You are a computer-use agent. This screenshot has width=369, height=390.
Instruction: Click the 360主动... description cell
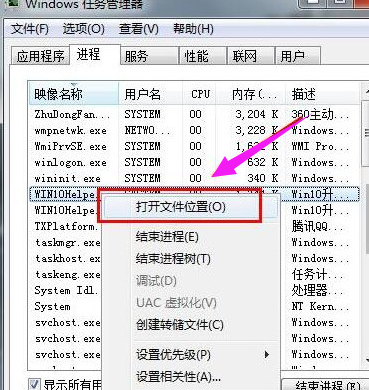pos(320,114)
